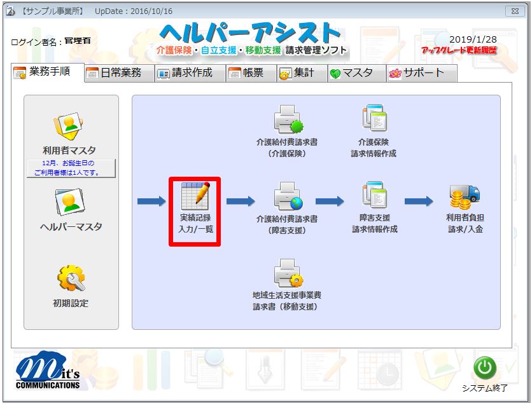Open 障害支援 請求情報作成 icon
The image size is (532, 403).
coord(374,195)
